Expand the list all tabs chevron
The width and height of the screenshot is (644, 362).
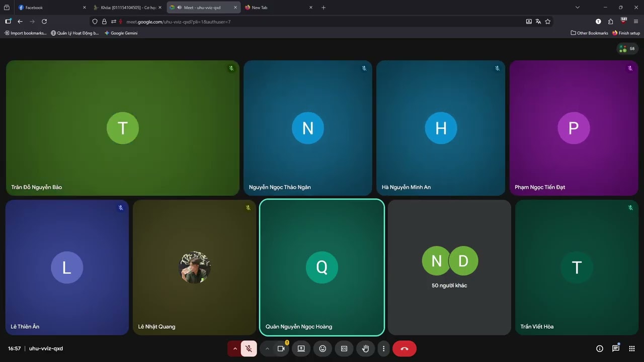578,8
